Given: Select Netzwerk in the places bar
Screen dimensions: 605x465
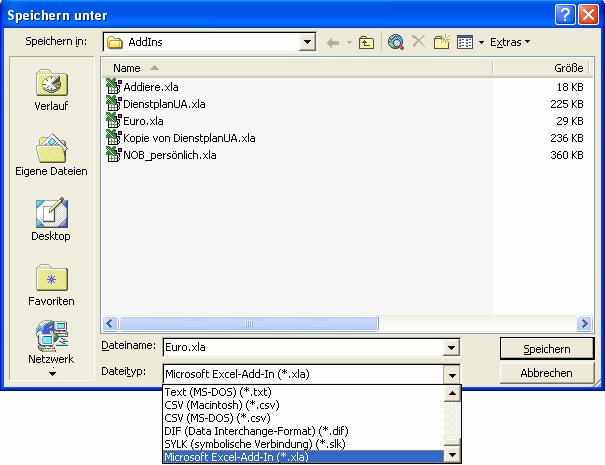Looking at the screenshot, I should [51, 345].
